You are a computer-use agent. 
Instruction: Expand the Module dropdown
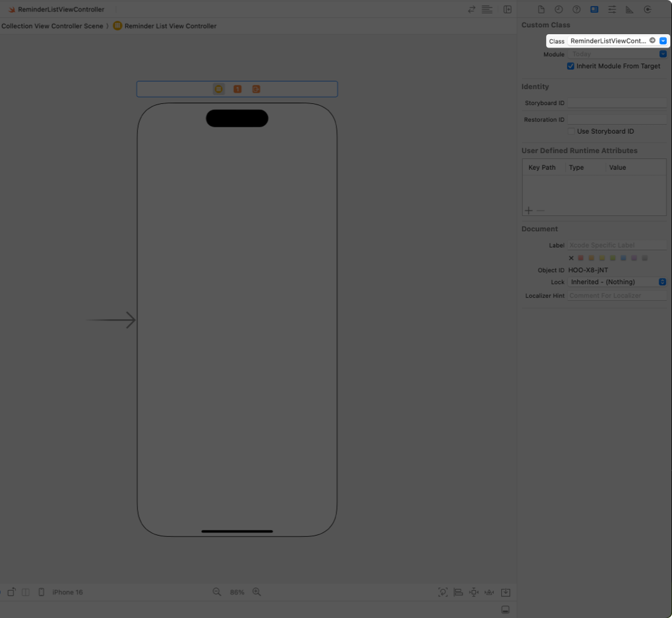663,54
